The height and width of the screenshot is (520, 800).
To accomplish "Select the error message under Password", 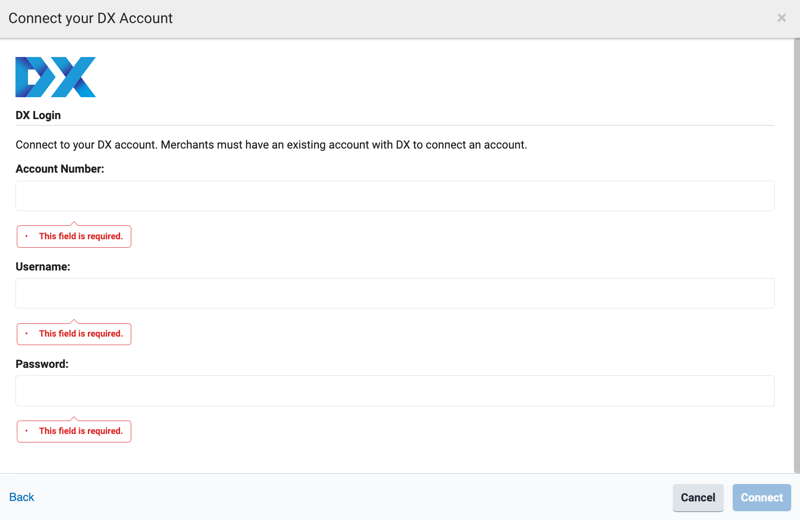I will tap(74, 431).
